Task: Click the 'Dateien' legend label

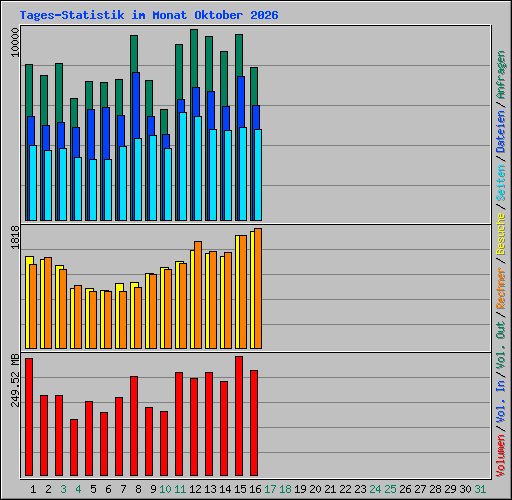Action: pos(500,131)
